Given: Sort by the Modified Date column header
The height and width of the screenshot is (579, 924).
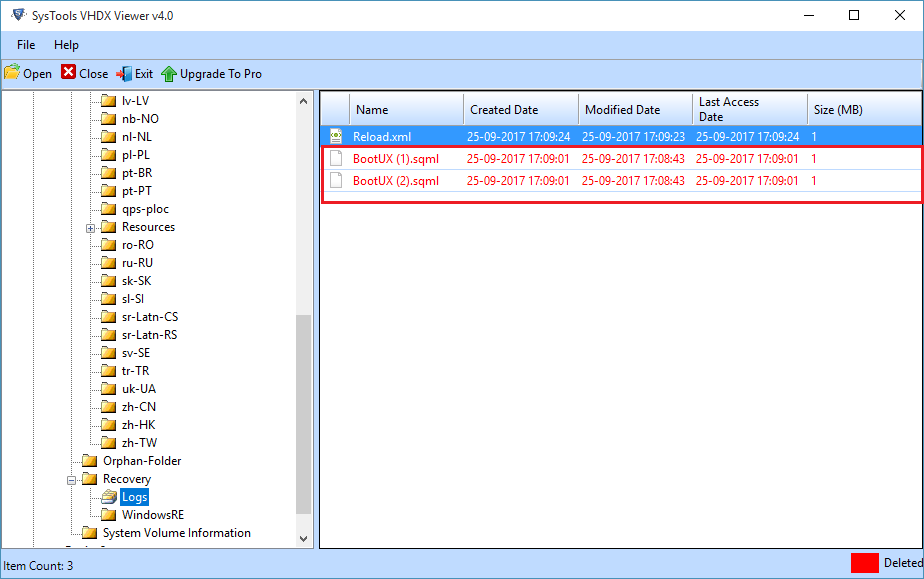Looking at the screenshot, I should (x=635, y=110).
